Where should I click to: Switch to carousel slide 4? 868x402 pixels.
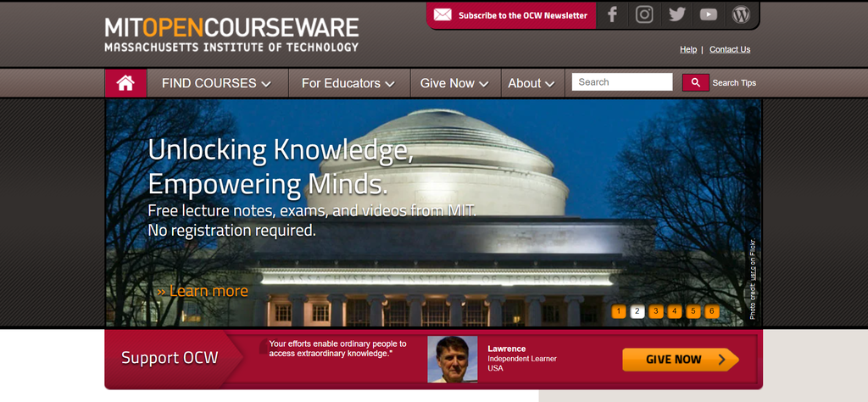(674, 311)
